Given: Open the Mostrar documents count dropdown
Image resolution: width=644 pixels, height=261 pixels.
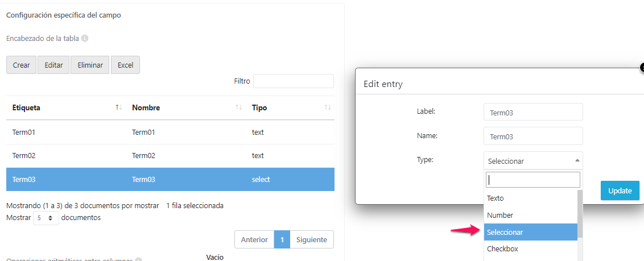Looking at the screenshot, I should tap(46, 218).
